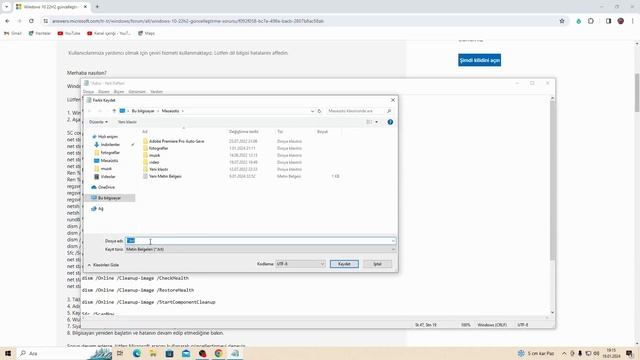Collapse folders with Klasörleri Gizle
640x360 pixels.
tap(103, 265)
